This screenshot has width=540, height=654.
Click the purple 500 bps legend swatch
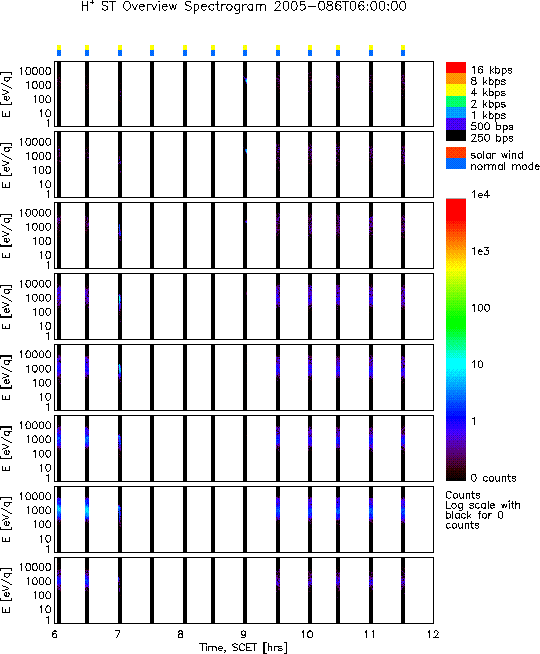coord(456,124)
